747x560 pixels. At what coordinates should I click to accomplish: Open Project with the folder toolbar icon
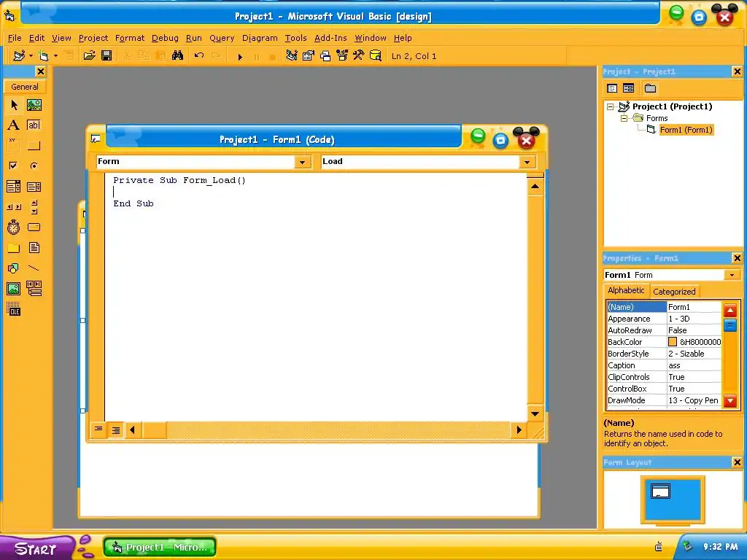click(x=89, y=55)
